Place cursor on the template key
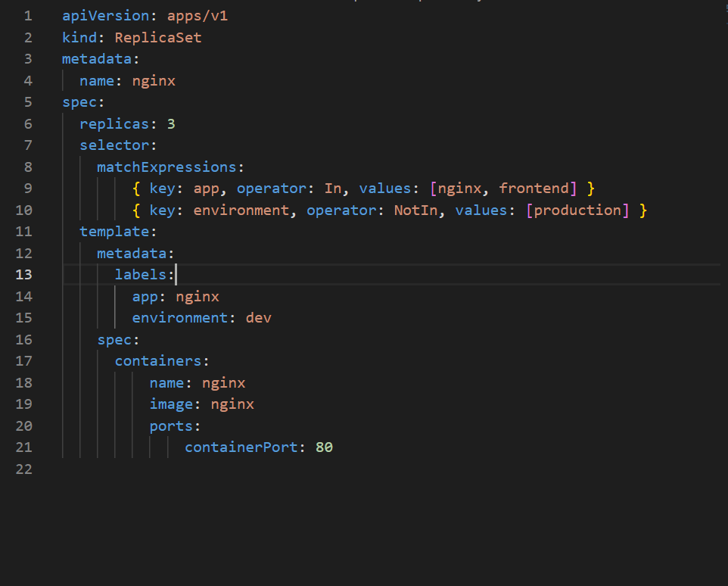The width and height of the screenshot is (728, 586). (x=114, y=232)
